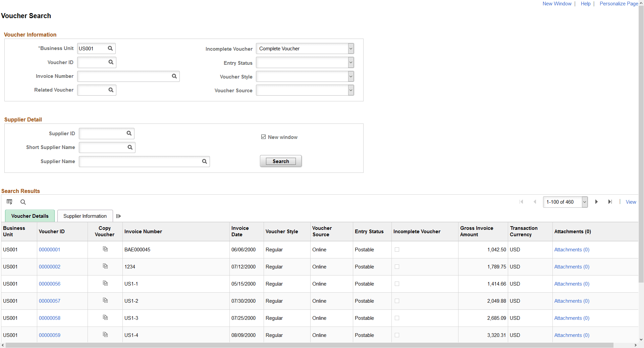Click the Business Unit lookup magnifier
The height and width of the screenshot is (348, 644).
click(110, 48)
